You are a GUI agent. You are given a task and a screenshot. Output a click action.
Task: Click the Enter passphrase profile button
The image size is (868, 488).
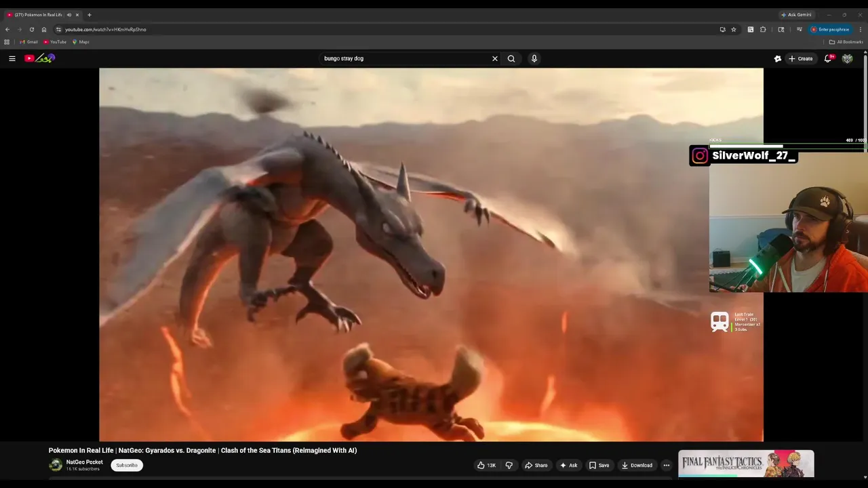(x=831, y=29)
